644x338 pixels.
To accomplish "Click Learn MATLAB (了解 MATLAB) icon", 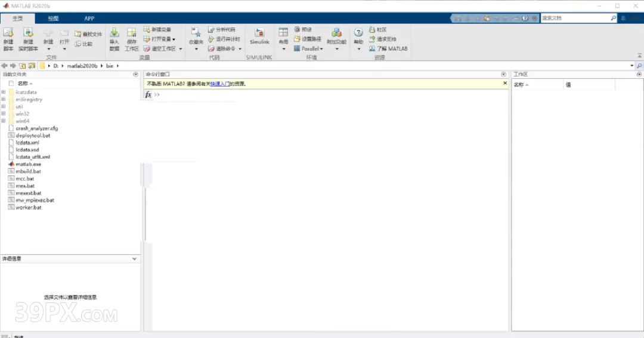I will pos(372,48).
